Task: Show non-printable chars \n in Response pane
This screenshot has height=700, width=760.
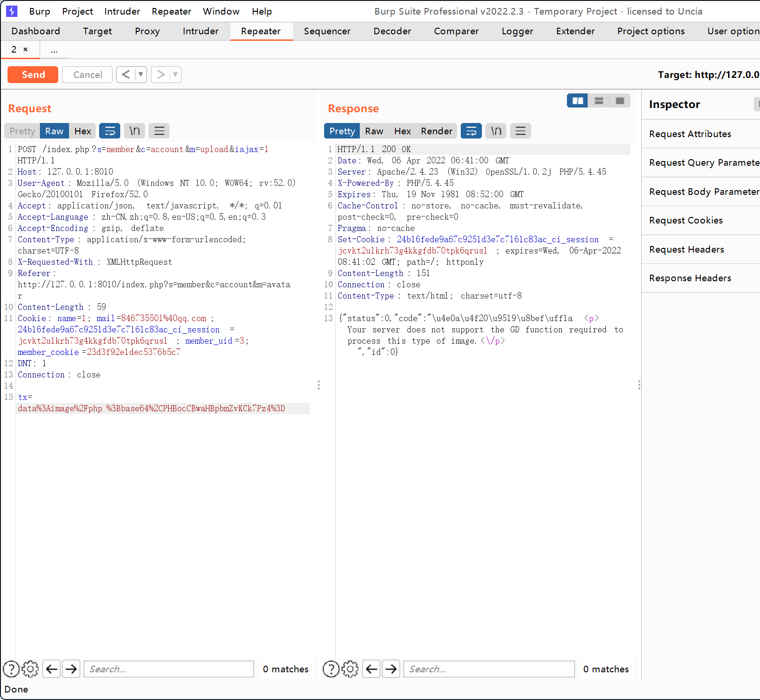Action: coord(496,131)
